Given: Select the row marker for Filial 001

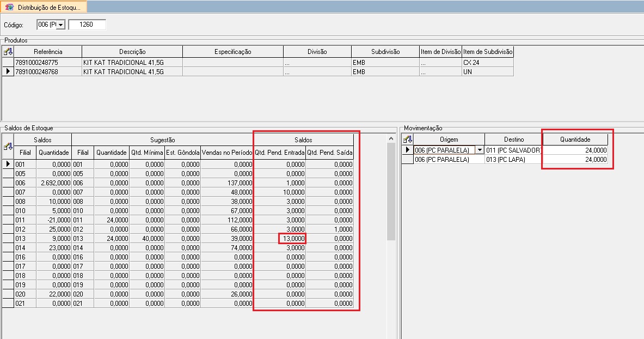Looking at the screenshot, I should tap(8, 164).
